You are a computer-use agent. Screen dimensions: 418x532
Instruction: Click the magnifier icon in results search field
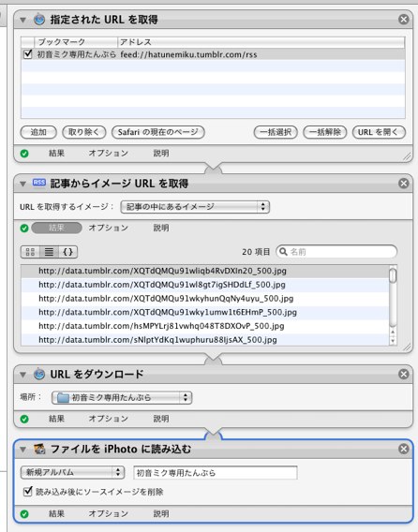tap(283, 252)
